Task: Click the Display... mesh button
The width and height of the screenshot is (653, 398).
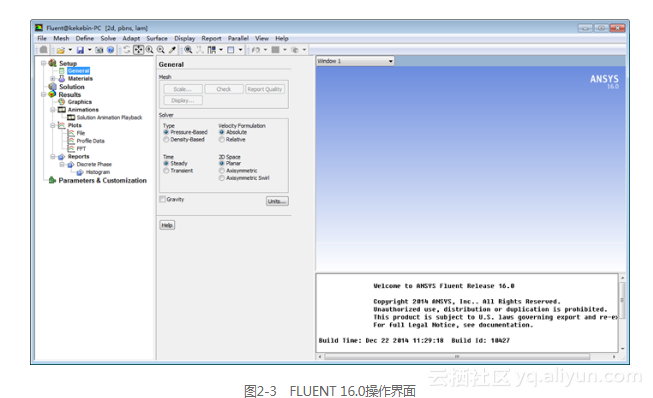Action: 182,100
